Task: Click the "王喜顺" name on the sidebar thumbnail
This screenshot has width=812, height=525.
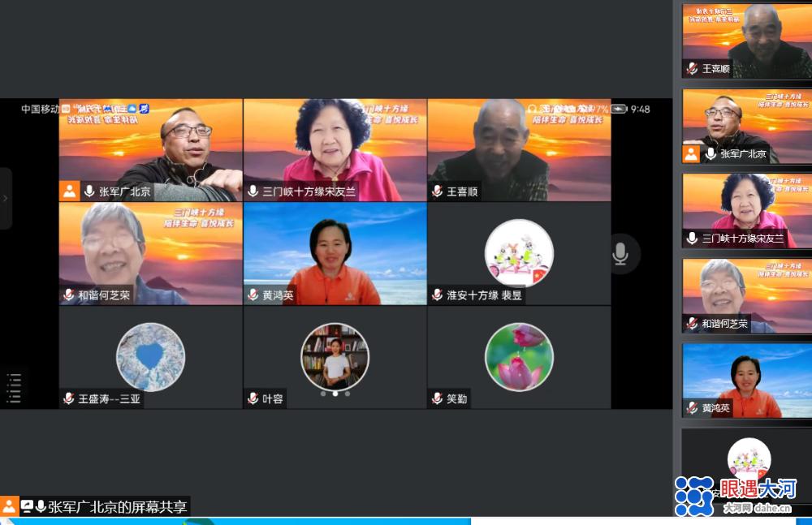Action: coord(715,68)
